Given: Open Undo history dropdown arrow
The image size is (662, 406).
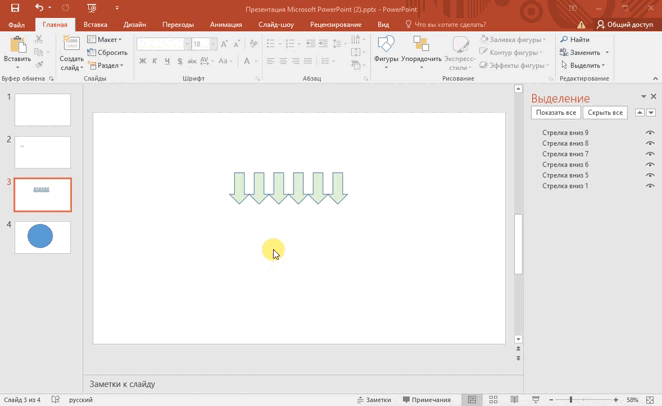Looking at the screenshot, I should pyautogui.click(x=50, y=8).
